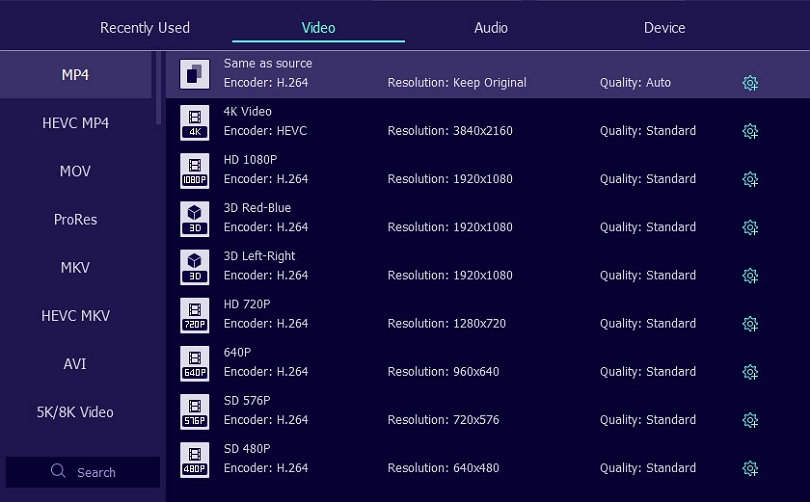Open settings gear for 3D Left-Right preset
Viewport: 810px width, 502px height.
(750, 276)
